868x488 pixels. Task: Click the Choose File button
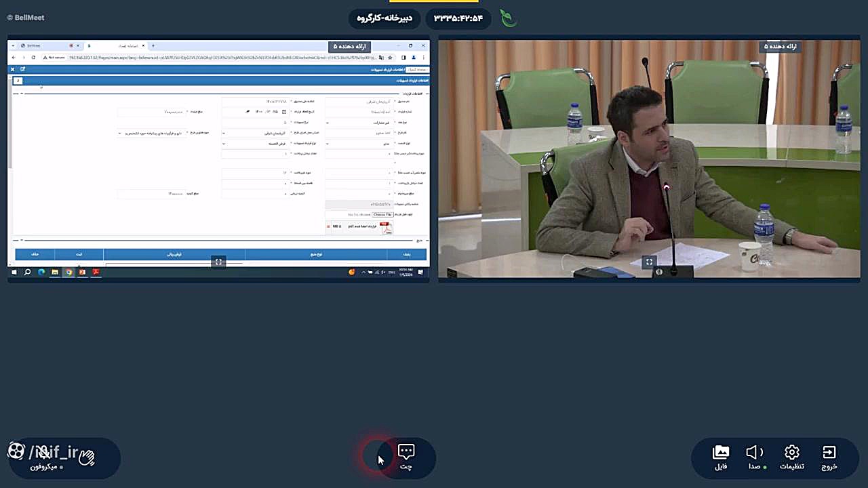click(x=382, y=214)
